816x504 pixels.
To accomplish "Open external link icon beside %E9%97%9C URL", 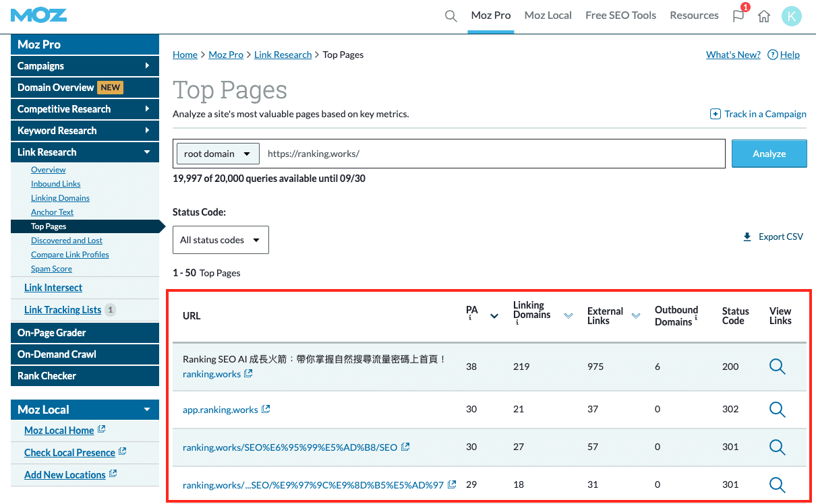I will point(452,484).
